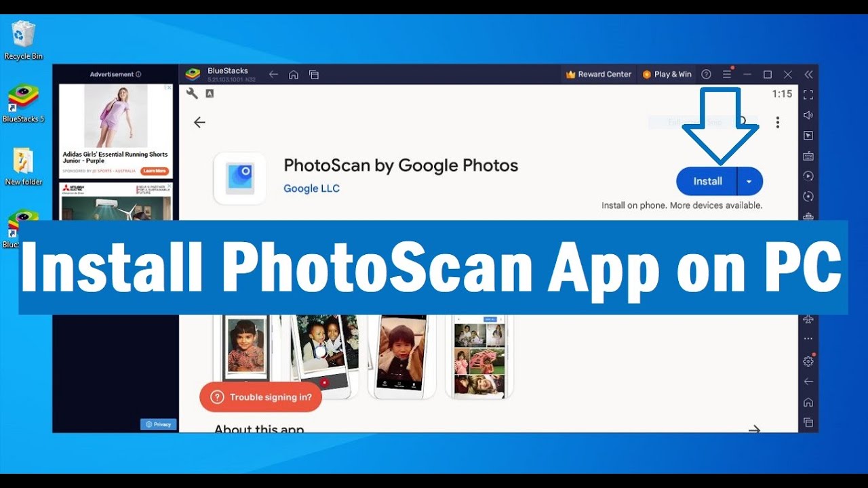Click the PhotoScan app icon
Image resolution: width=868 pixels, height=488 pixels.
click(240, 178)
